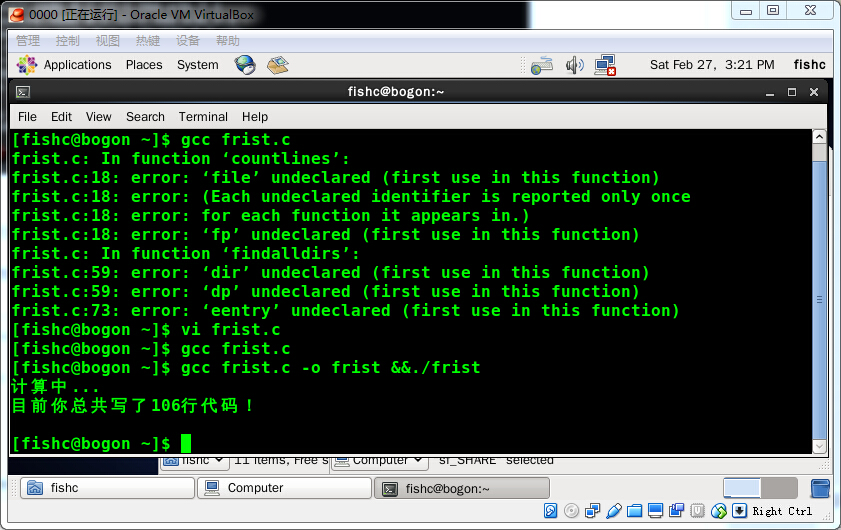Open the Computer location dropdown in the file manager
The width and height of the screenshot is (841, 530).
click(379, 461)
